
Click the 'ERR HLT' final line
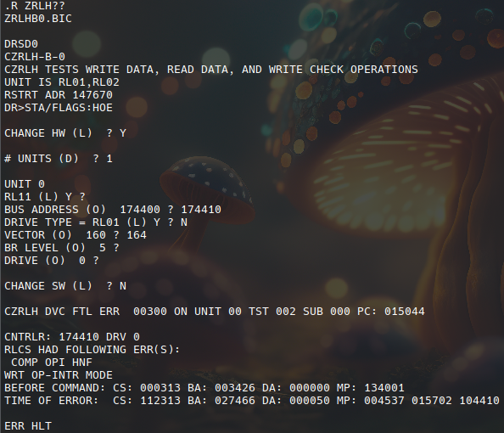(x=28, y=426)
